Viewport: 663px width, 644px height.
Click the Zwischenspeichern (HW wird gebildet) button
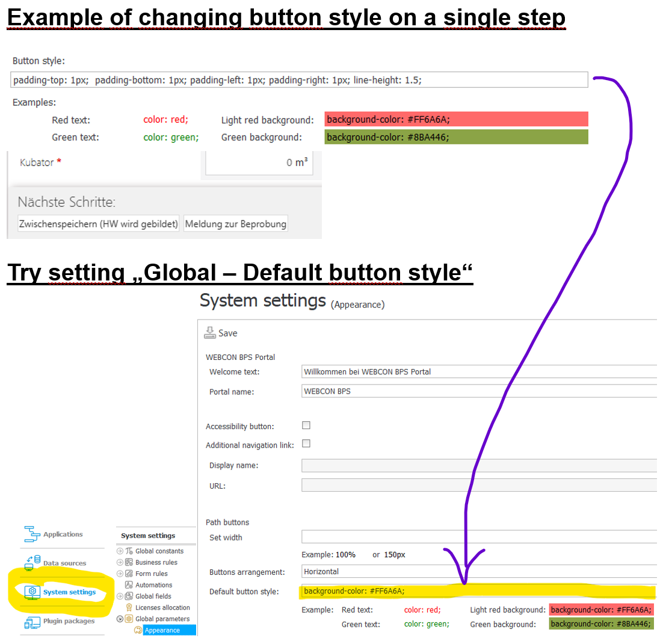coord(98,223)
